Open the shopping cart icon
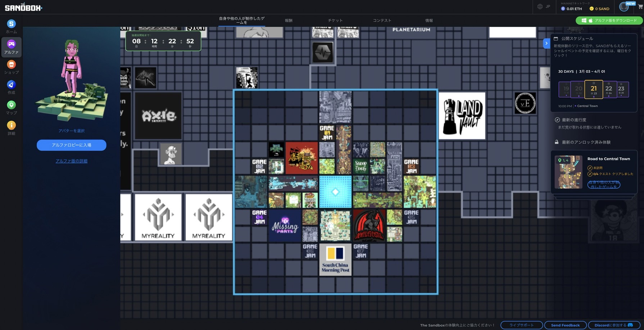 [641, 7]
